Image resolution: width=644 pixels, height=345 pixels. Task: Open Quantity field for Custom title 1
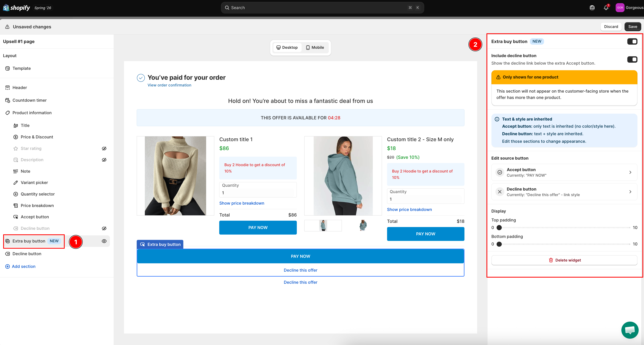click(x=258, y=190)
